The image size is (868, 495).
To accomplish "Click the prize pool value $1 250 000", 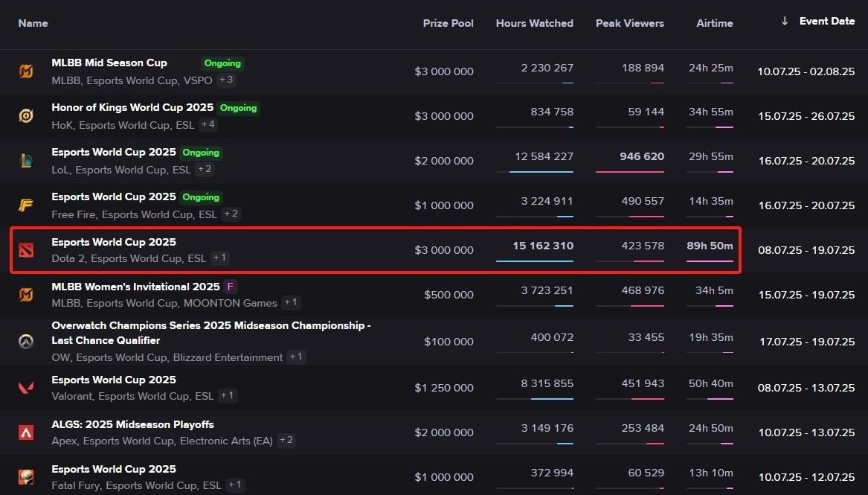I will (x=444, y=388).
